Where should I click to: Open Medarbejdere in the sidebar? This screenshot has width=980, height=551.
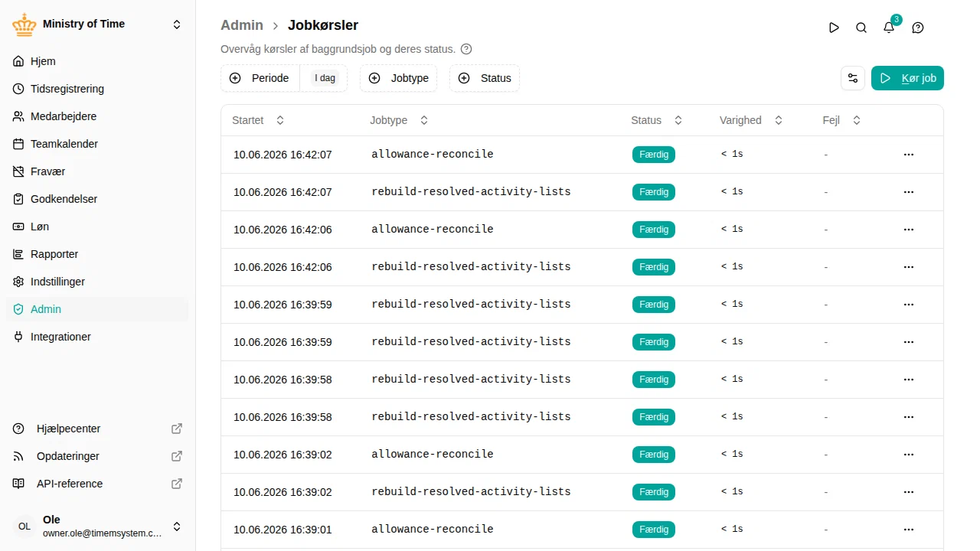[97, 116]
